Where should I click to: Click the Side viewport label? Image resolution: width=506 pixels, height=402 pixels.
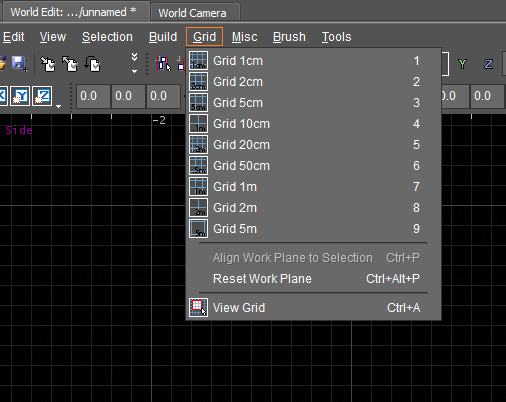[19, 130]
